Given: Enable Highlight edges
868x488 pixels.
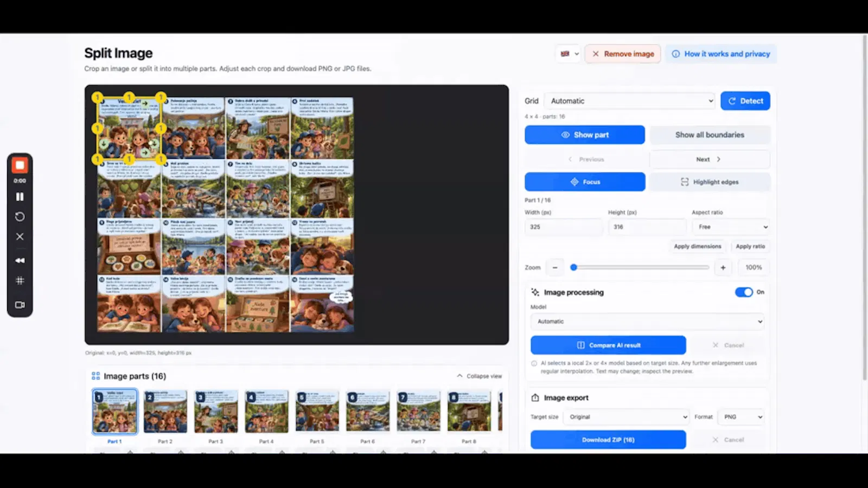Looking at the screenshot, I should point(710,182).
